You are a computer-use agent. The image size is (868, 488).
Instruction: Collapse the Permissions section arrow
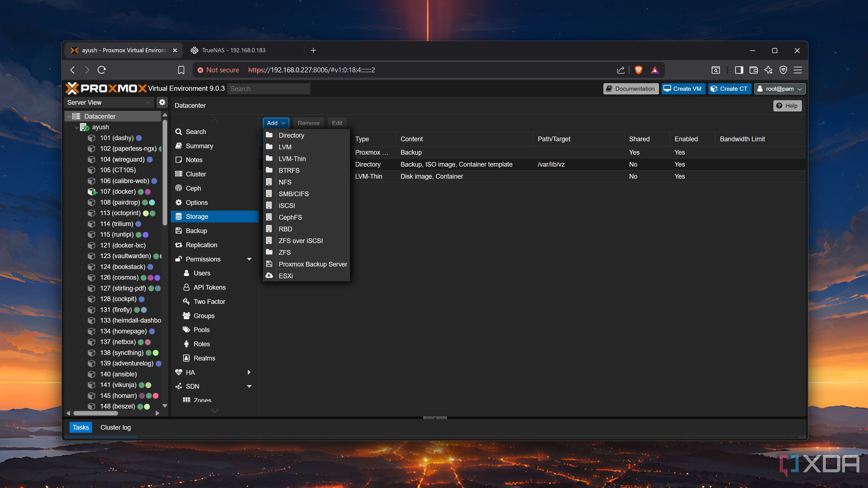pos(249,259)
